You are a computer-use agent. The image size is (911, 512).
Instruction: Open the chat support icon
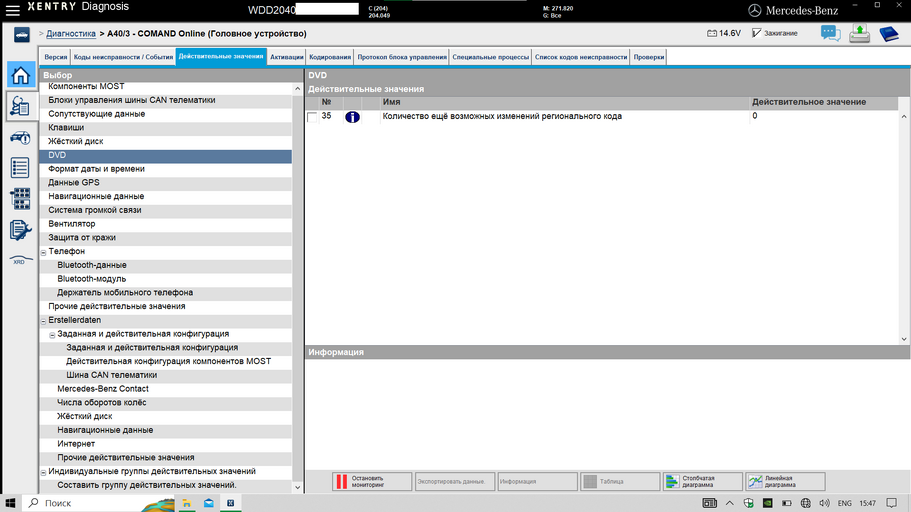[830, 33]
